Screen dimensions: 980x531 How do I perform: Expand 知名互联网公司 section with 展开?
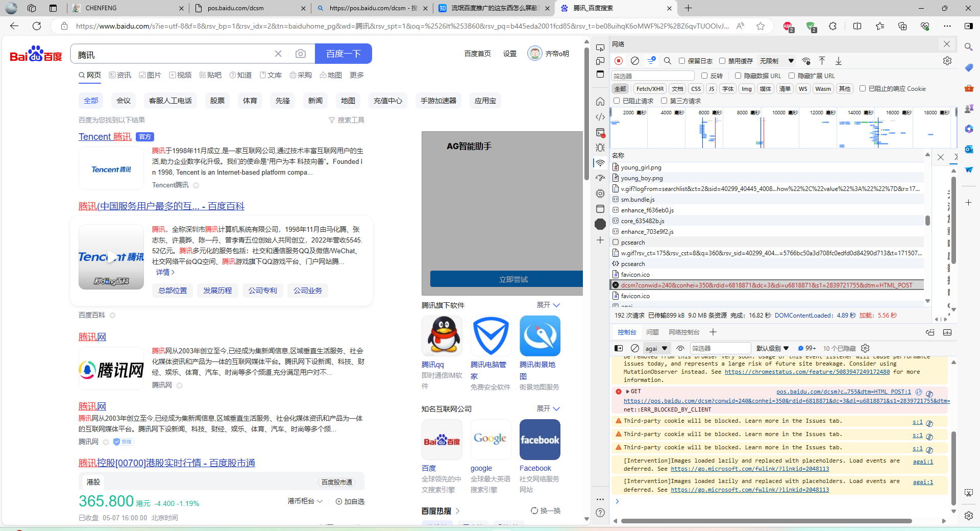point(549,408)
